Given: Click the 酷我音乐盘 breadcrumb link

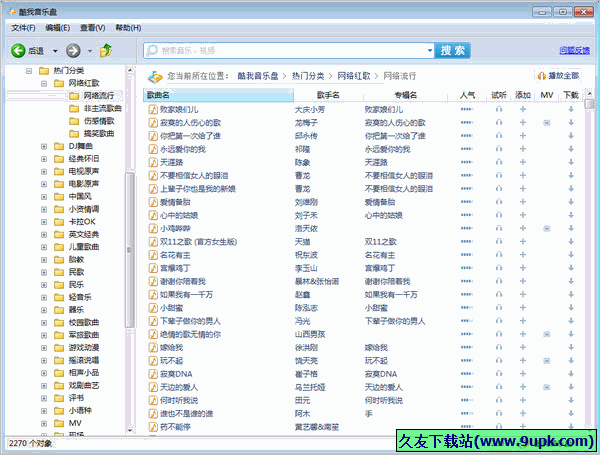Looking at the screenshot, I should click(258, 76).
